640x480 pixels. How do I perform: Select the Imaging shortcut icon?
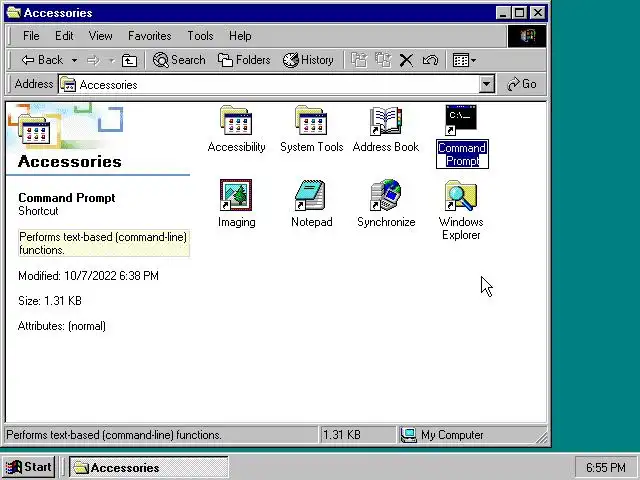coord(236,195)
